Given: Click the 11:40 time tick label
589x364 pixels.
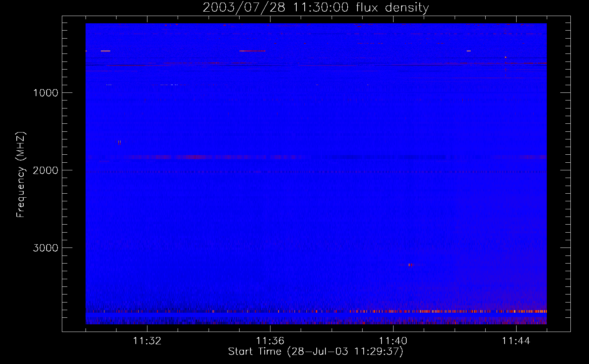Looking at the screenshot, I should (x=393, y=341).
